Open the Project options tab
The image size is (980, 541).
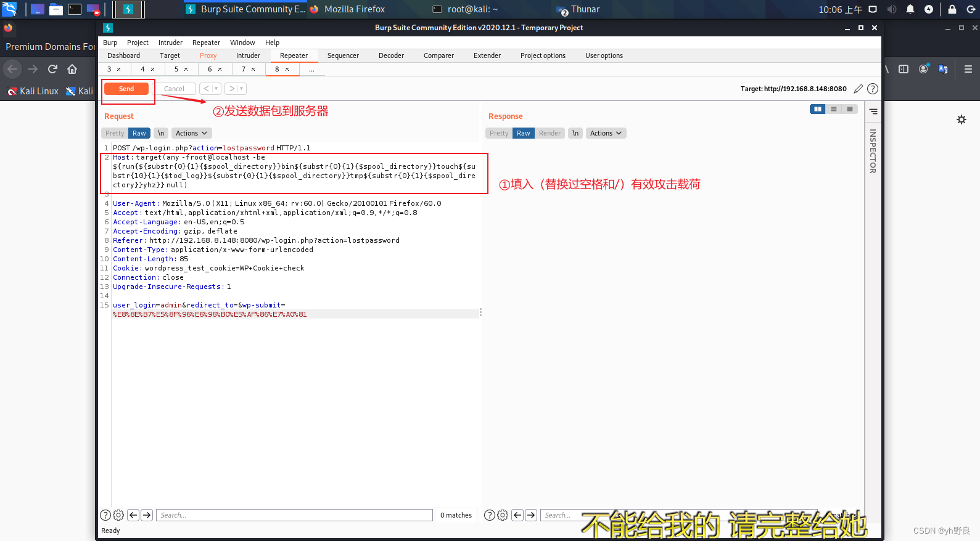[543, 55]
